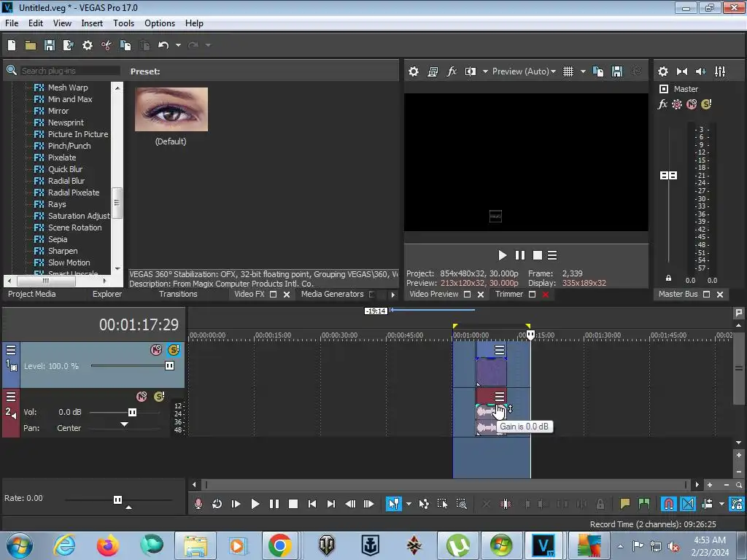
Task: Solo video track 1
Action: pos(174,350)
